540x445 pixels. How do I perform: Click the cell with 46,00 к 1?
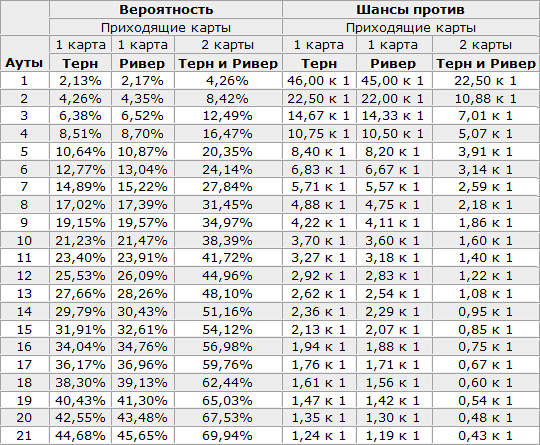tap(319, 81)
